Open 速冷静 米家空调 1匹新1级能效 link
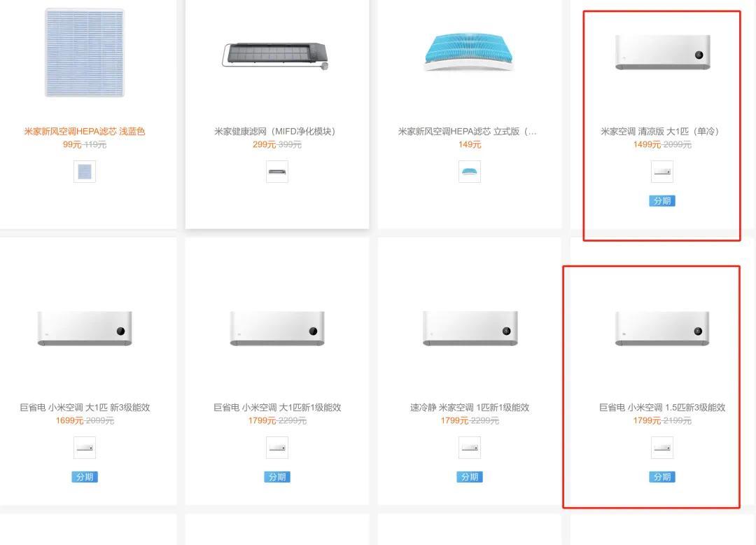 click(x=470, y=408)
